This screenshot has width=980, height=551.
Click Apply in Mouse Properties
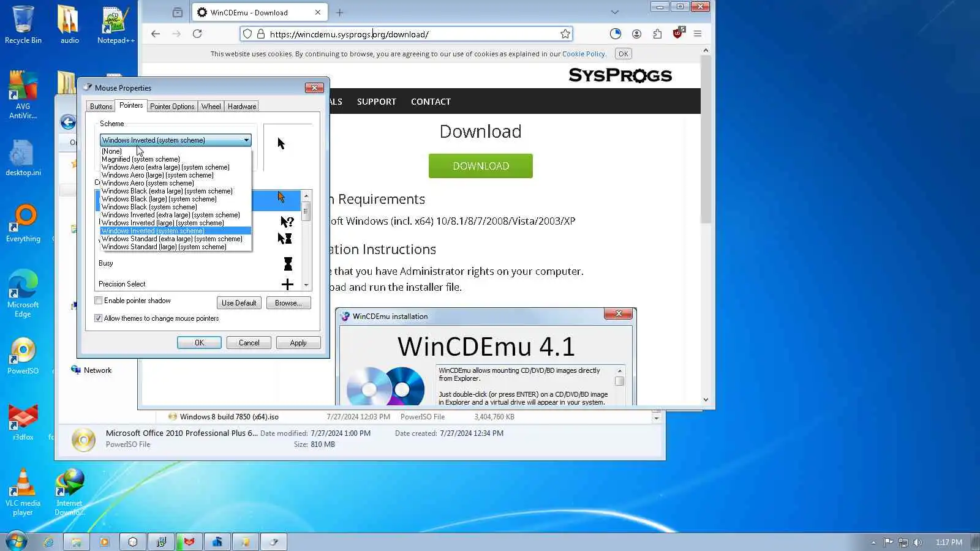298,343
